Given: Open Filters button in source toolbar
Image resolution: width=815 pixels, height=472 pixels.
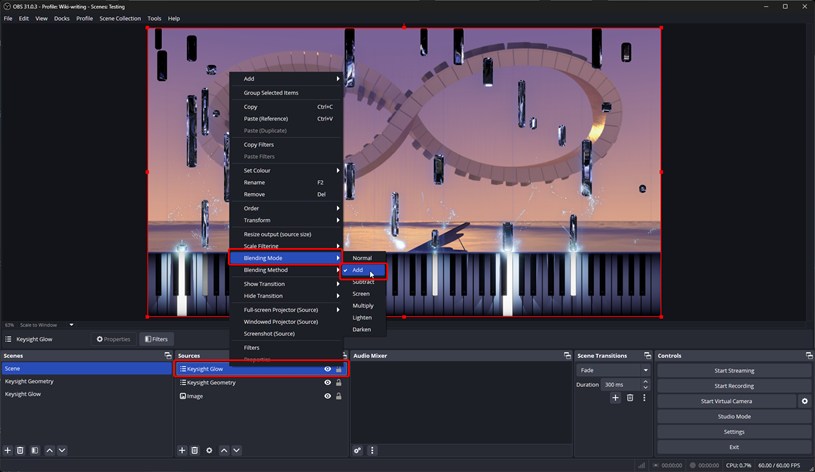Looking at the screenshot, I should point(156,339).
